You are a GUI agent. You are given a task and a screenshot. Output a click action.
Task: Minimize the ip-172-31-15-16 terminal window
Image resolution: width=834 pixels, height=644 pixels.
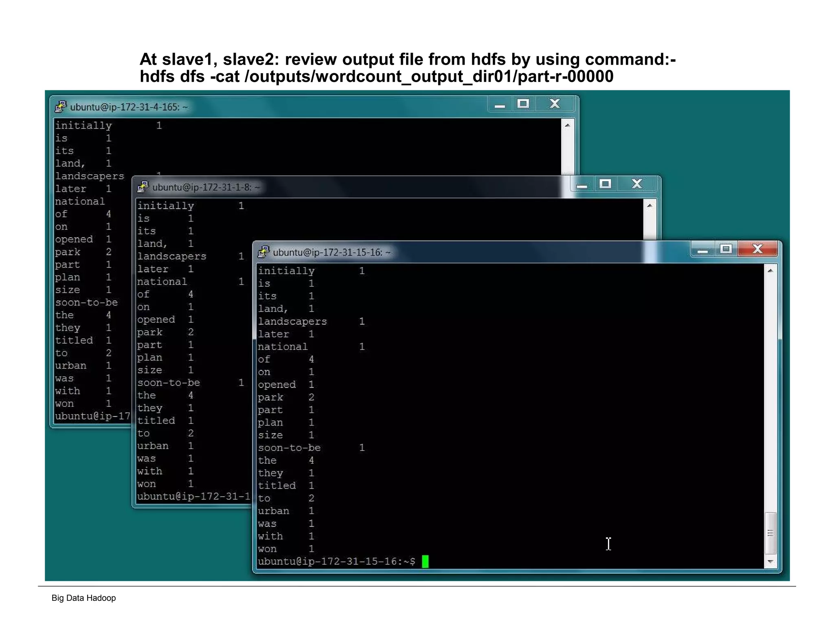[x=702, y=249]
